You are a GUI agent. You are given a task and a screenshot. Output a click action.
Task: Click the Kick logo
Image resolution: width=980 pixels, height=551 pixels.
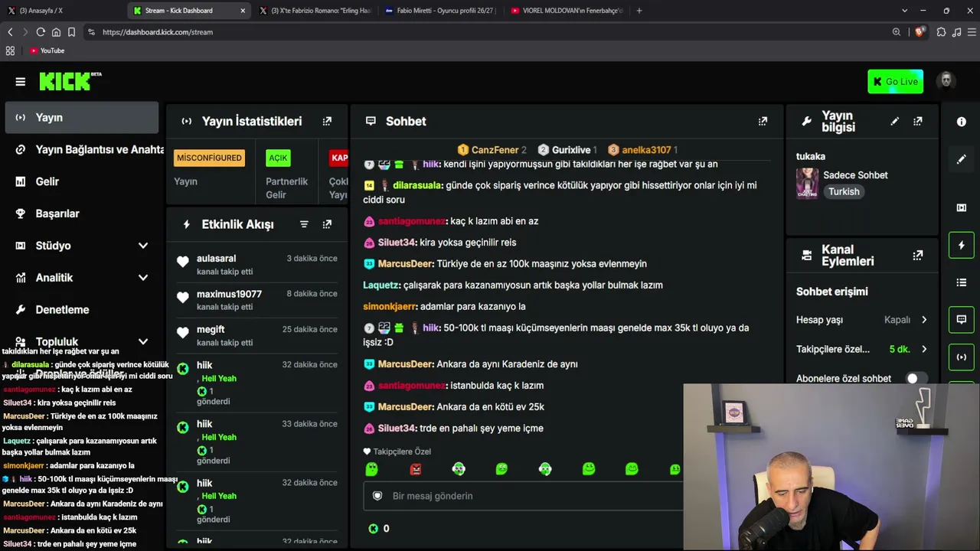click(70, 81)
